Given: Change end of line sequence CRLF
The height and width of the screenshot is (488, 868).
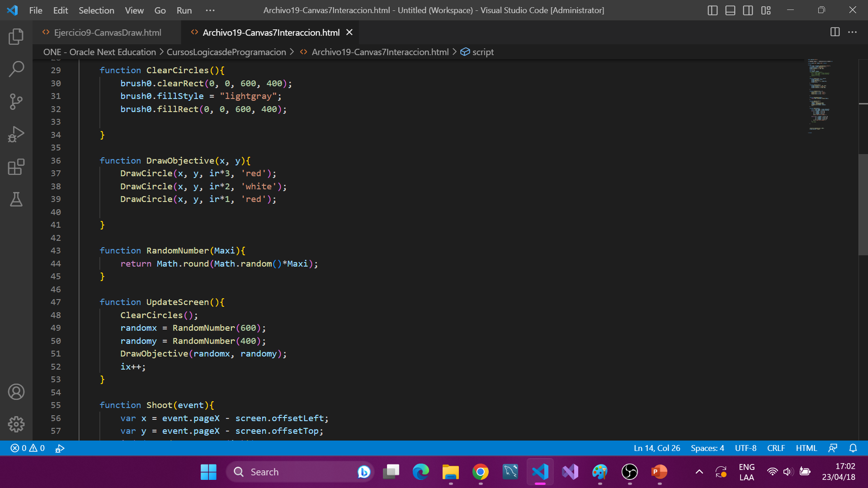Looking at the screenshot, I should coord(776,448).
